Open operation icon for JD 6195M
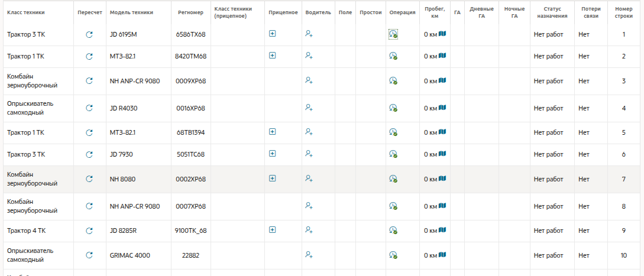Viewport: 644px width, 276px height. [393, 34]
